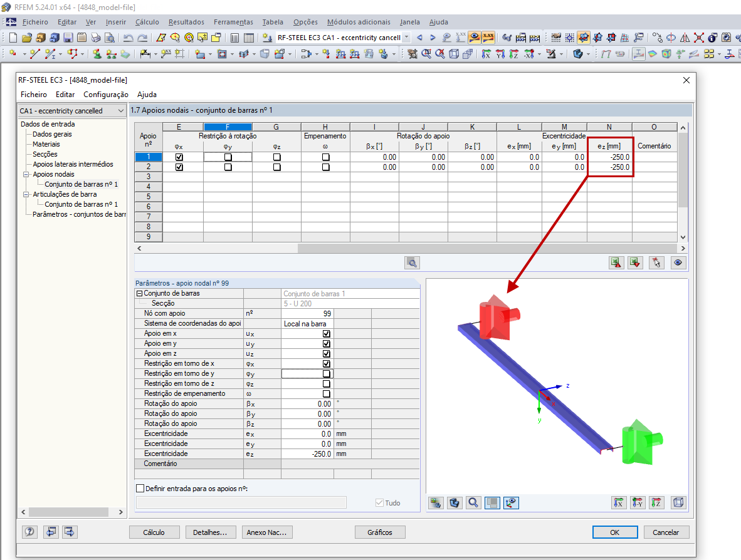Viewport: 741px width, 560px height.
Task: Click the OK button
Action: (x=615, y=532)
